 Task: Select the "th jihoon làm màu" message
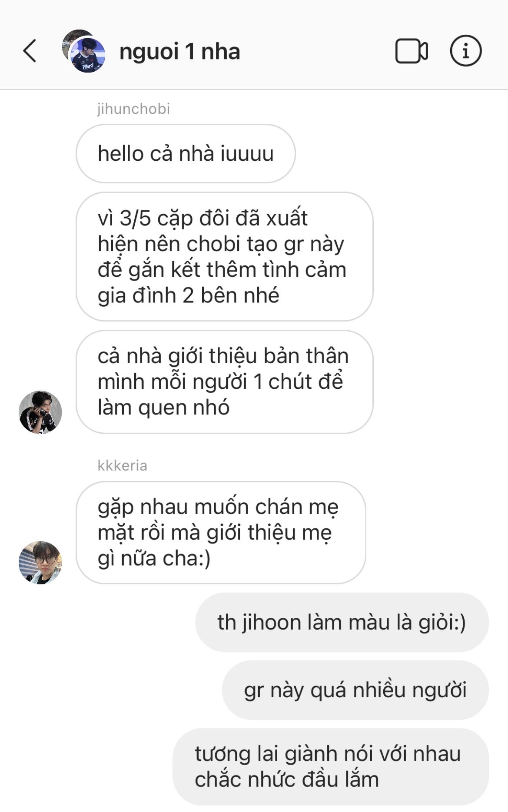342,622
